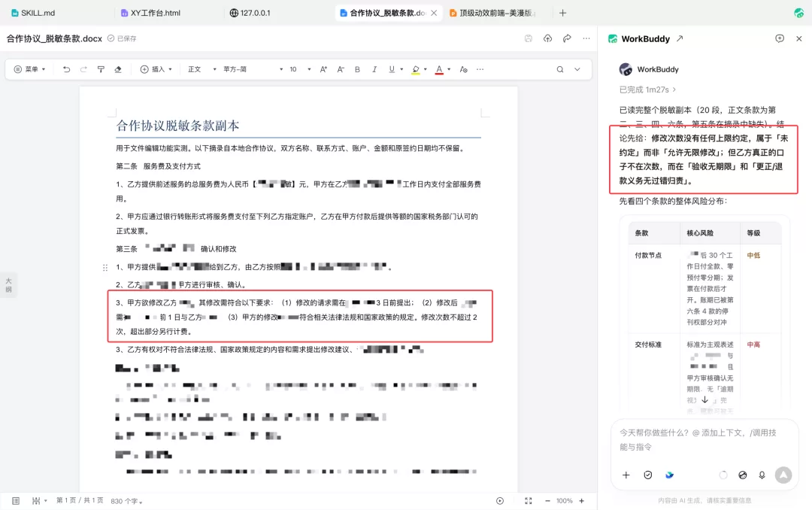
Task: Toggle italic formatting
Action: click(374, 69)
